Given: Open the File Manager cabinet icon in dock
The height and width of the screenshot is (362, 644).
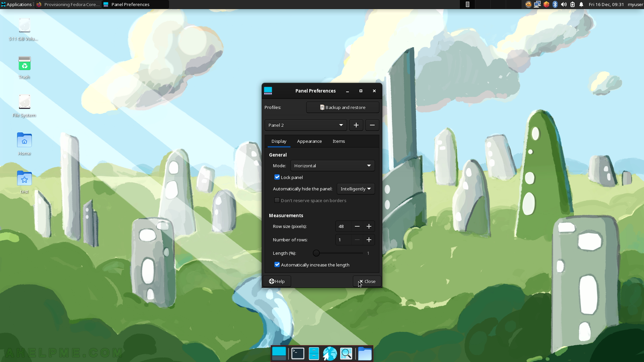Looking at the screenshot, I should coord(314,354).
